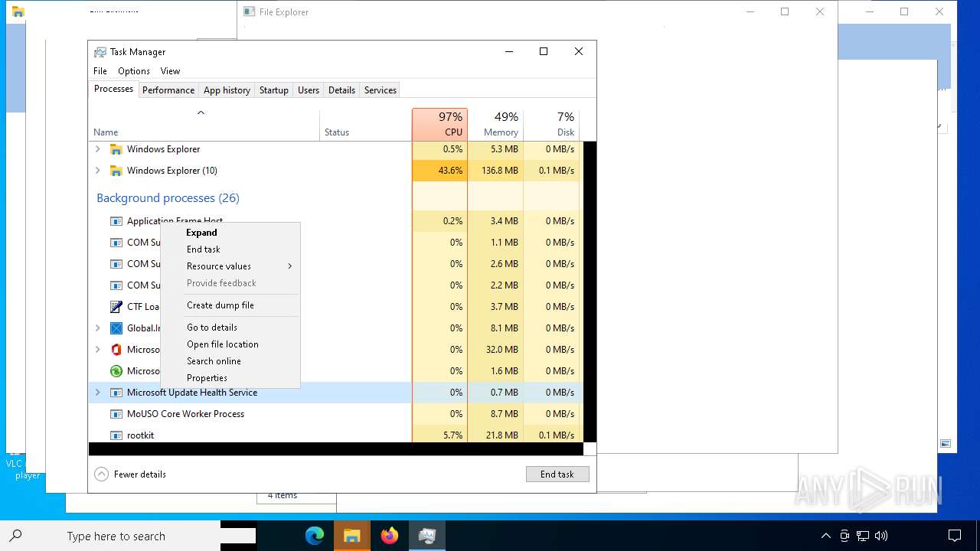Choose Expand in the context menu

[x=230, y=233]
